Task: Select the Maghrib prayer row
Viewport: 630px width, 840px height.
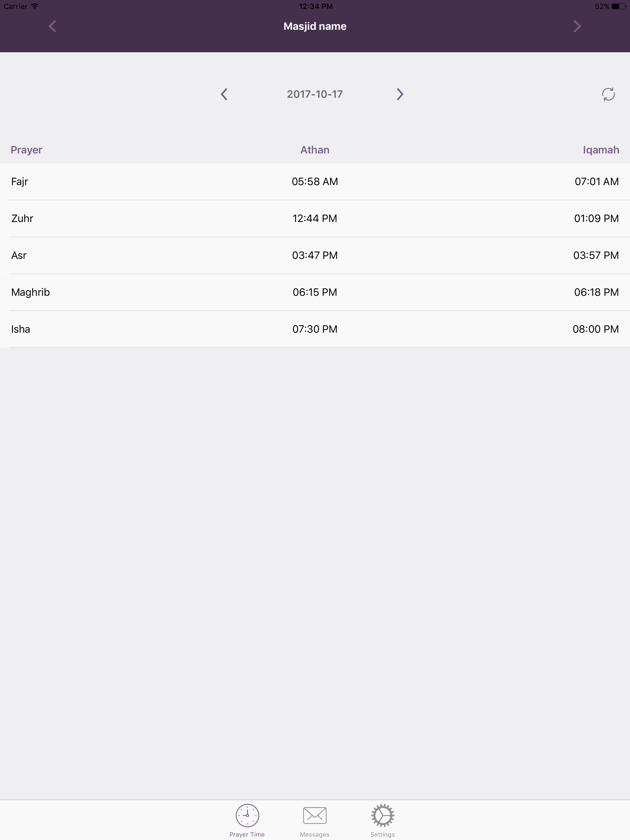Action: click(315, 292)
